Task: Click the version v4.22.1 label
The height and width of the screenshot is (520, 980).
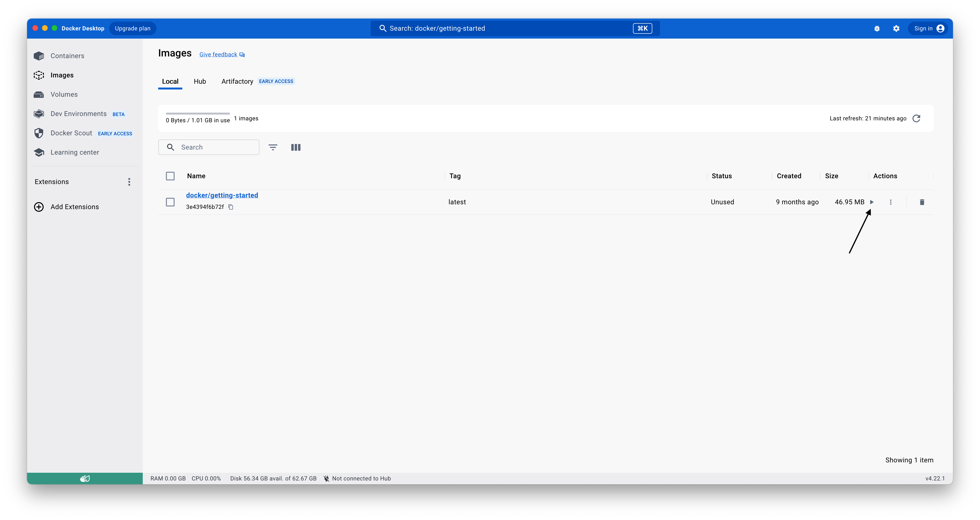Action: (x=935, y=479)
